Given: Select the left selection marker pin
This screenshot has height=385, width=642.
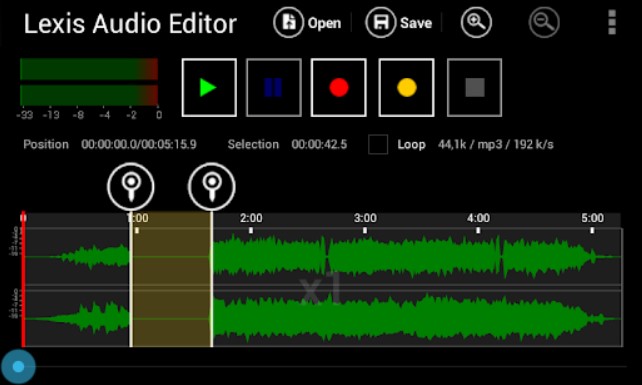Looking at the screenshot, I should coord(131,187).
